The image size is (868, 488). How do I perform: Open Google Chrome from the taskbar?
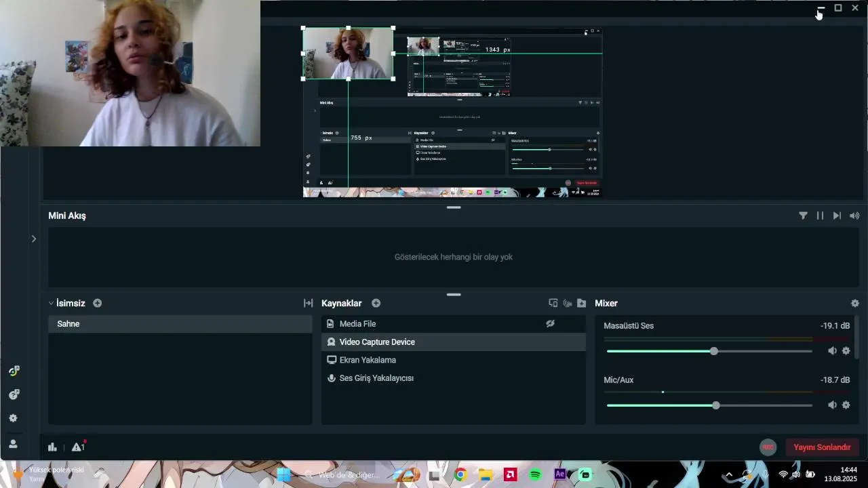point(460,474)
